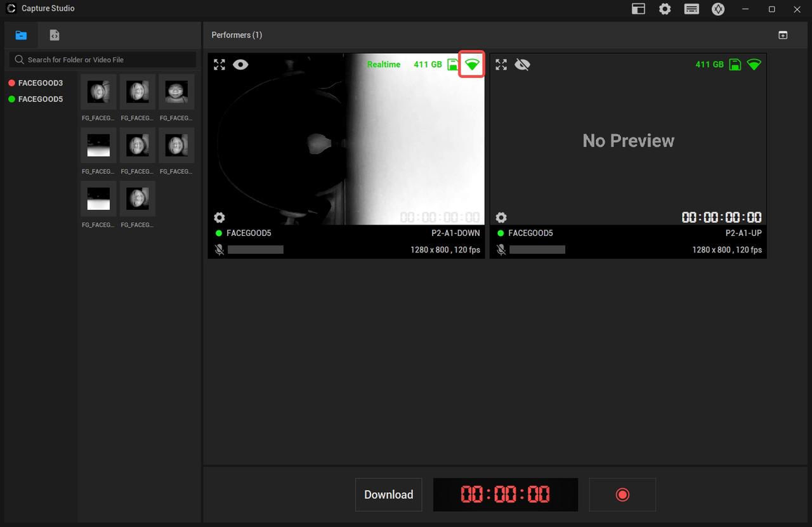The width and height of the screenshot is (812, 527).
Task: Unmute the microphone on P2-A1-UP
Action: point(501,250)
